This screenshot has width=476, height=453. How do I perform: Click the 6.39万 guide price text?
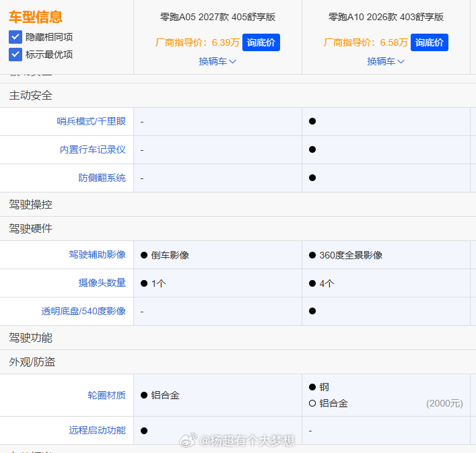226,42
